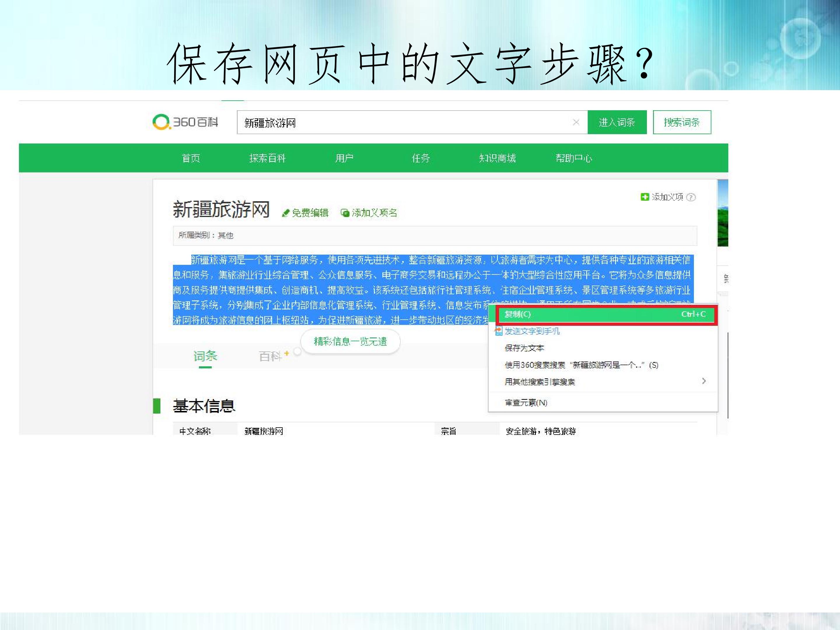
Task: Go to 首页 navigation link
Action: [191, 158]
